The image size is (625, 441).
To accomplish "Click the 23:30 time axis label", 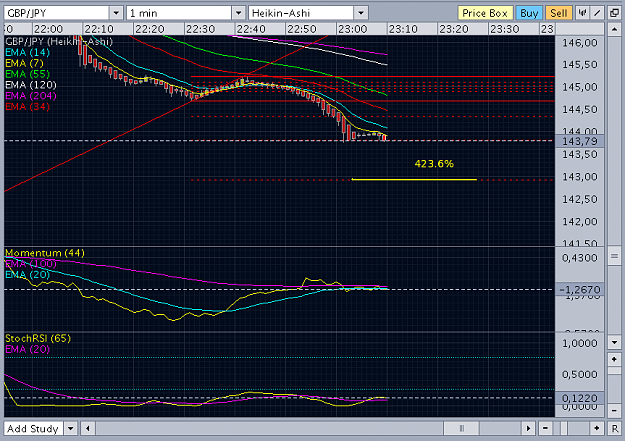I will [x=505, y=29].
